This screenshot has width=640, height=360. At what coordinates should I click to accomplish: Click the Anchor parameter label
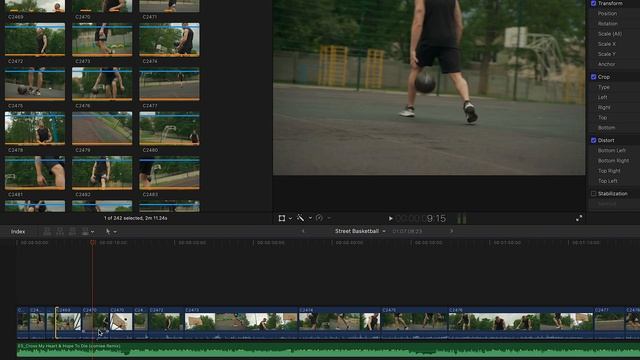coord(606,64)
